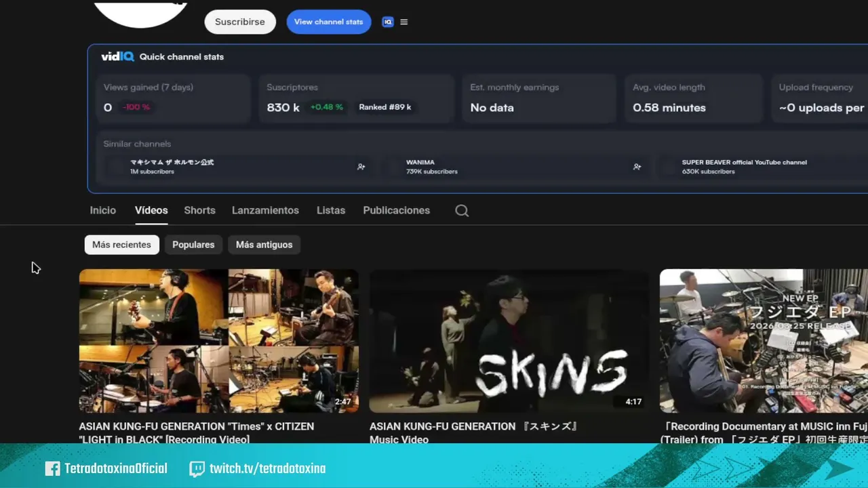Select the Más recientes filter chip

click(x=122, y=245)
